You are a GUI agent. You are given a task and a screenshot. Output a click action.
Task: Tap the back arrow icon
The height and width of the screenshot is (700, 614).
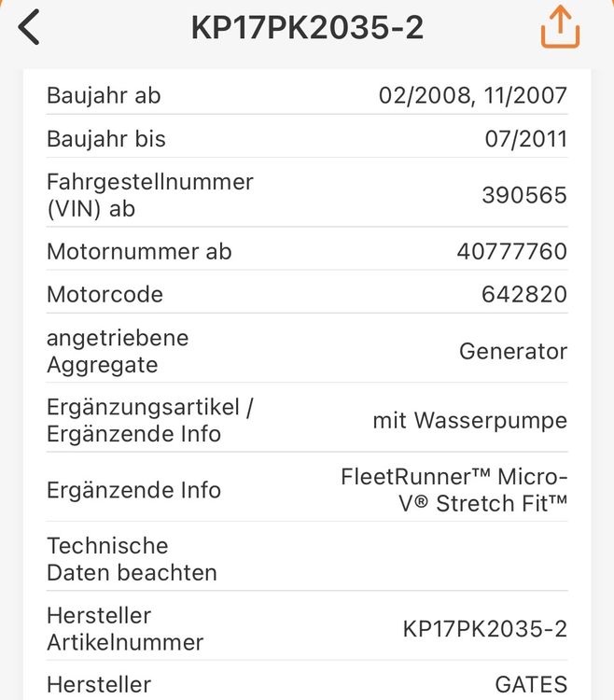[x=29, y=28]
